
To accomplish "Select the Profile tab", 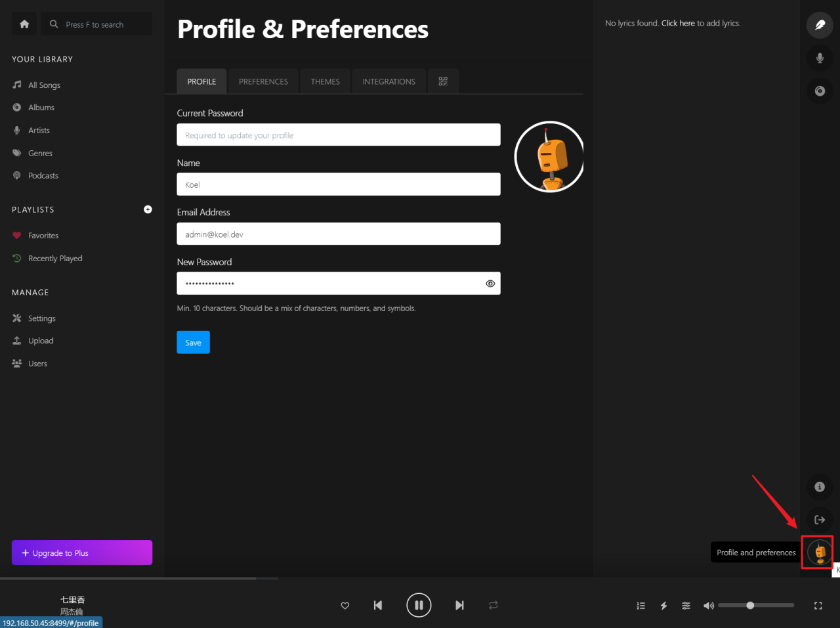I will 201,81.
